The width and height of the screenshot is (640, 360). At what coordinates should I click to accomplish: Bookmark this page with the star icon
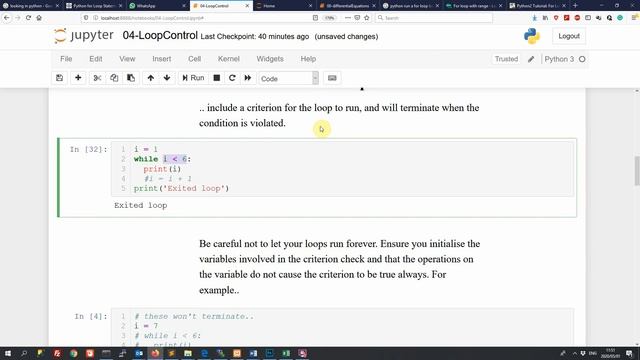(x=367, y=18)
